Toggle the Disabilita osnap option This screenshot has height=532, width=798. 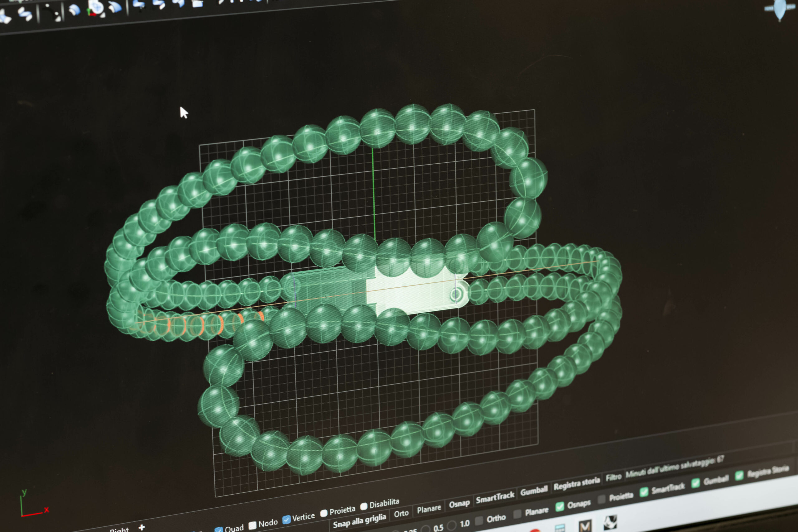[x=364, y=506]
